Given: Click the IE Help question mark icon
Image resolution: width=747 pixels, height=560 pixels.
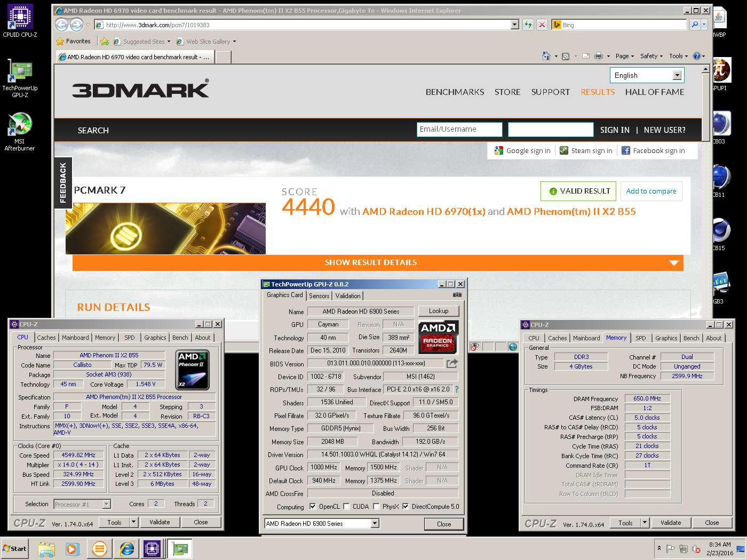Looking at the screenshot, I should tap(696, 56).
